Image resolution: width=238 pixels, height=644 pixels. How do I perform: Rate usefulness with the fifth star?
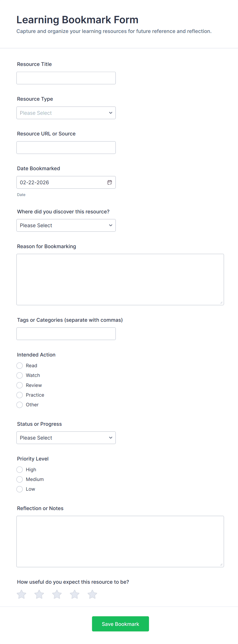coord(92,594)
